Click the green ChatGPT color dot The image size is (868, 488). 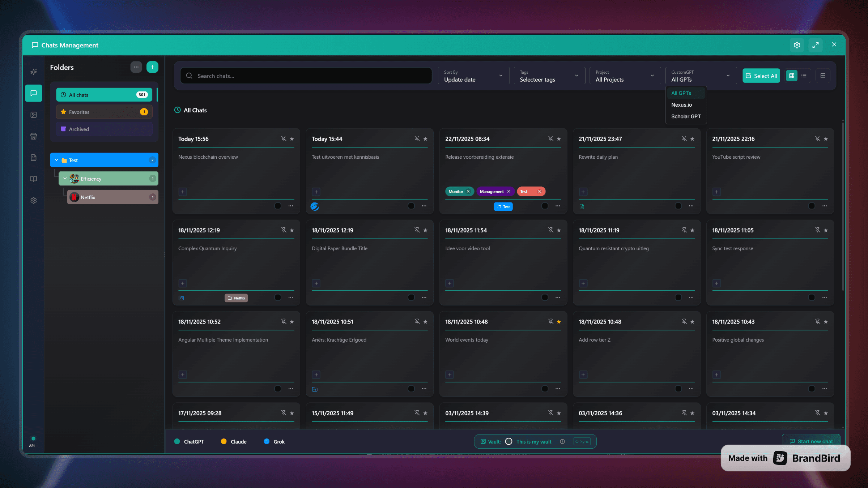pos(177,441)
